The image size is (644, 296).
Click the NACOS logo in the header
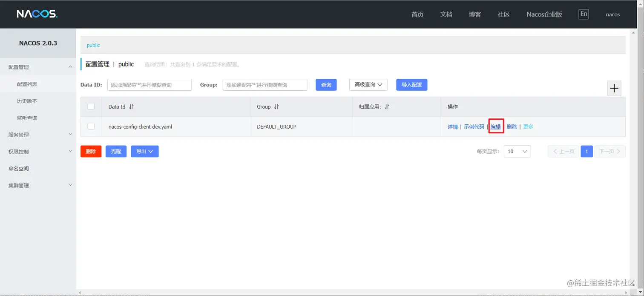point(37,14)
